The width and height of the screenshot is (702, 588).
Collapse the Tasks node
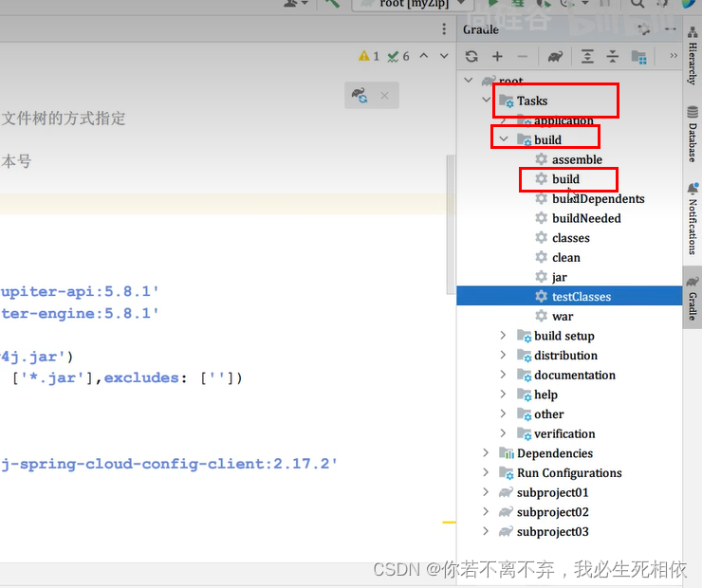pyautogui.click(x=487, y=100)
